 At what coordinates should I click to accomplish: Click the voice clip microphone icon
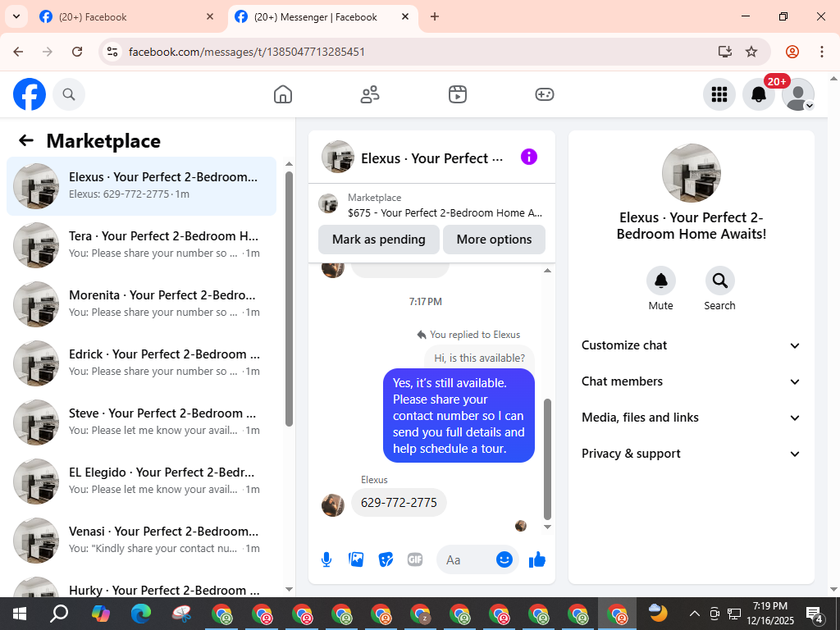click(x=326, y=559)
